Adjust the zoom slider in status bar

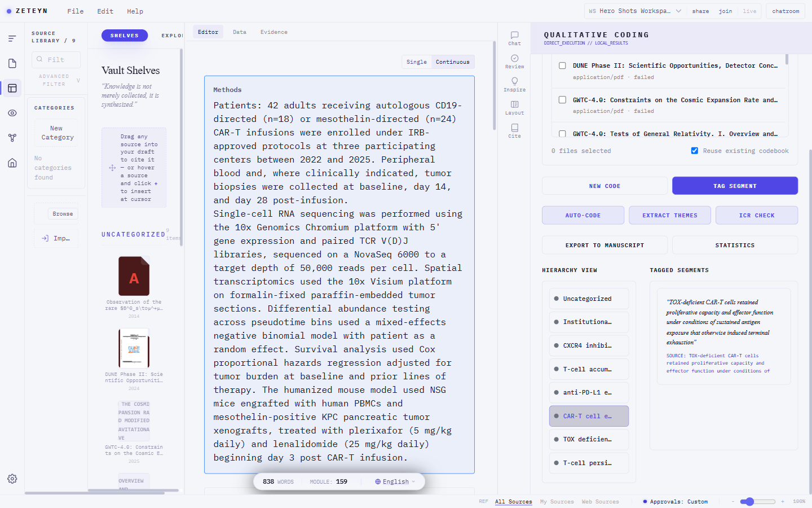[x=758, y=501]
